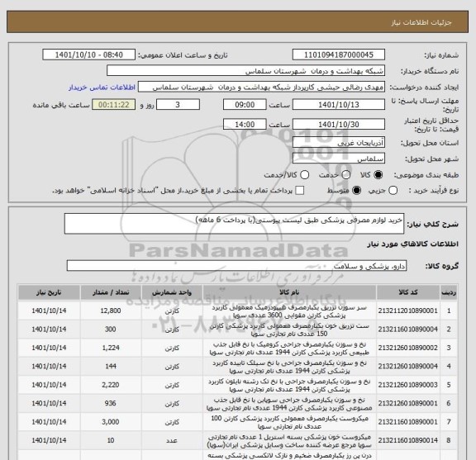Click the need number field 1101094187000045
Image resolution: width=476 pixels, height=460 pixels.
339,55
